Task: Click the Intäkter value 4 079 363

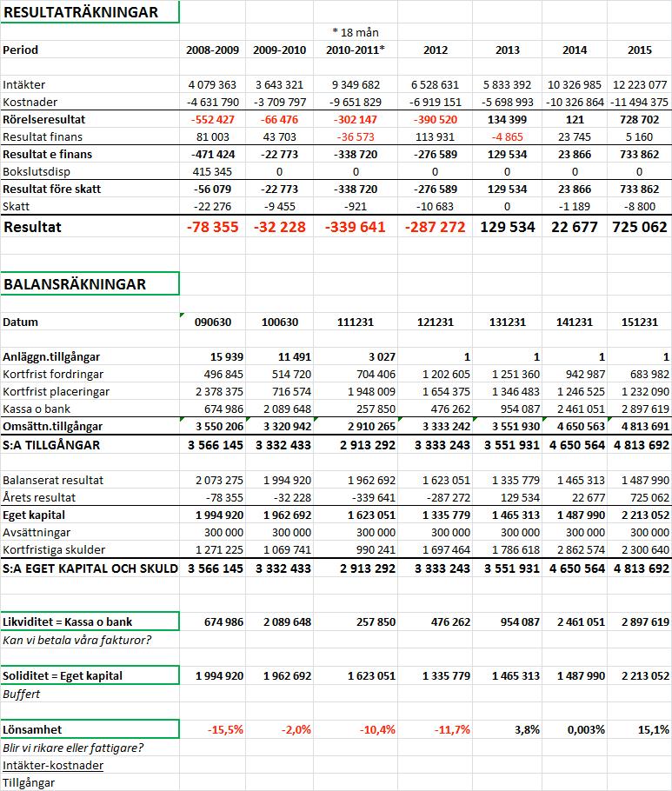Action: 212,85
